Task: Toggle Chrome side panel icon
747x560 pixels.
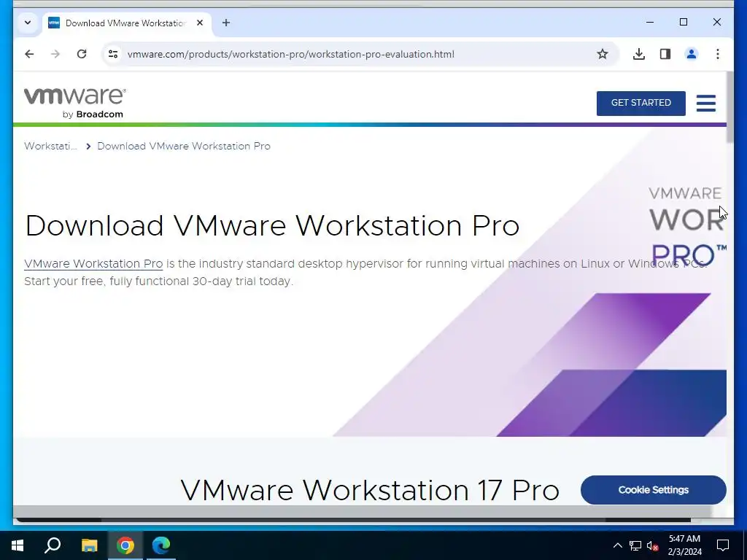Action: click(665, 54)
